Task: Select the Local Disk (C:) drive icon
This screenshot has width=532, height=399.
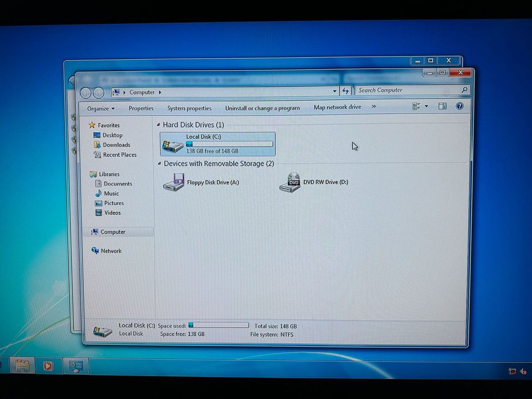Action: click(x=173, y=146)
